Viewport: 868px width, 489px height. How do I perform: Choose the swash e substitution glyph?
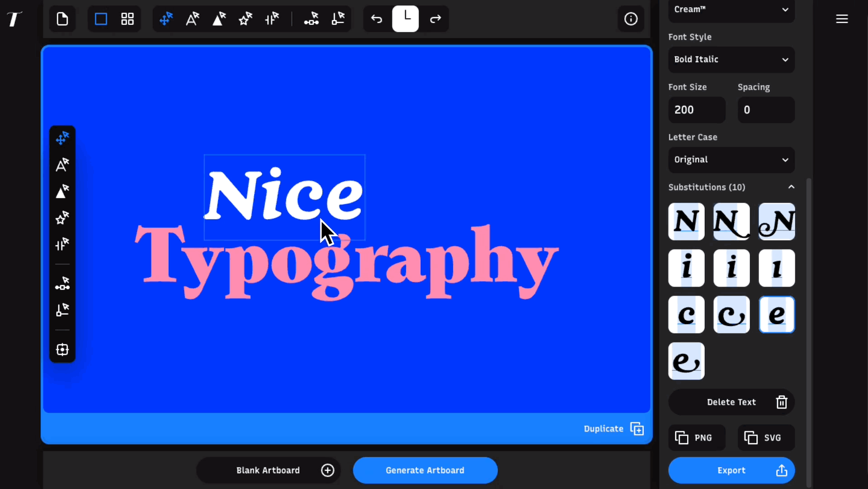tap(686, 361)
